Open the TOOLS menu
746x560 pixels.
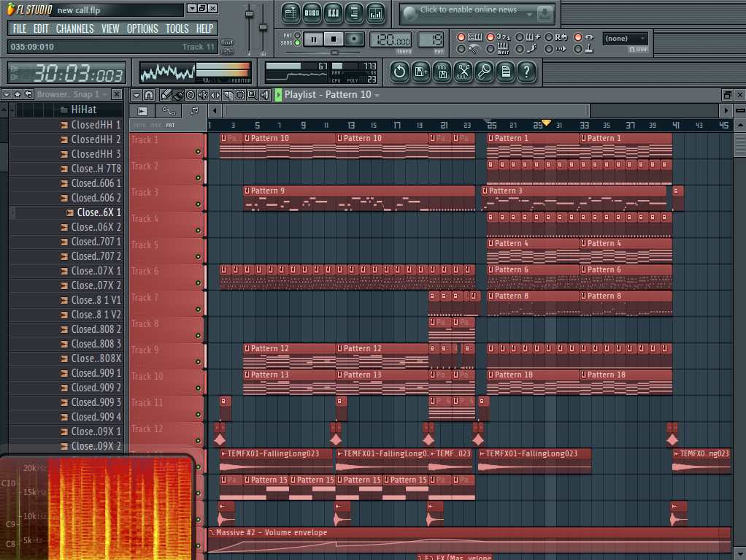pos(177,28)
